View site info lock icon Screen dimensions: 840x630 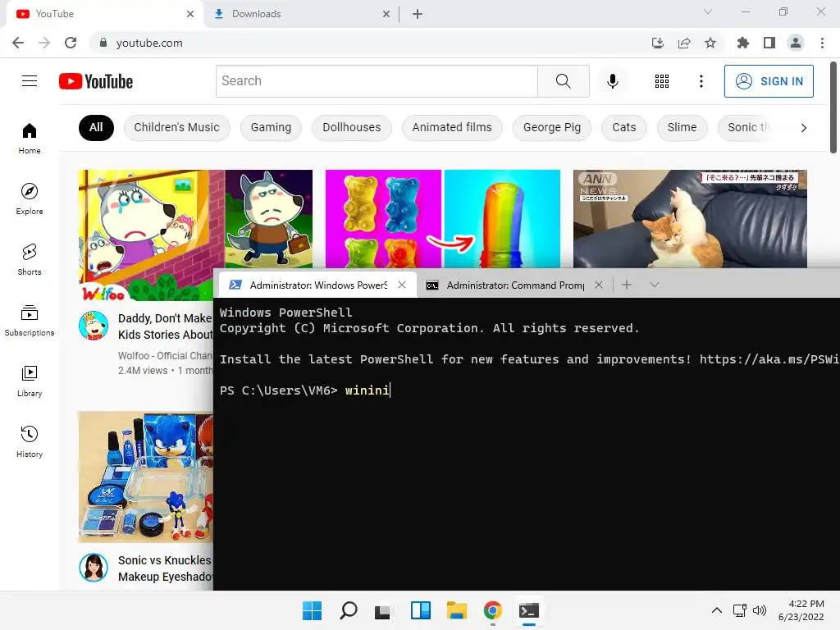[x=103, y=43]
